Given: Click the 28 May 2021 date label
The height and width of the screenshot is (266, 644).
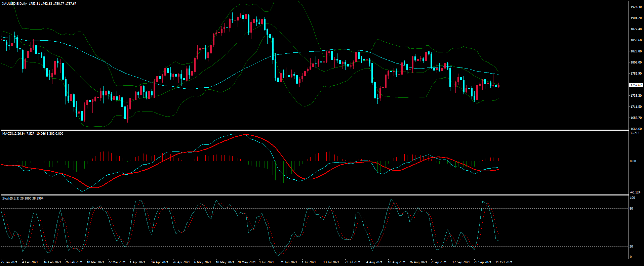Looking at the screenshot, I should coord(246,262).
